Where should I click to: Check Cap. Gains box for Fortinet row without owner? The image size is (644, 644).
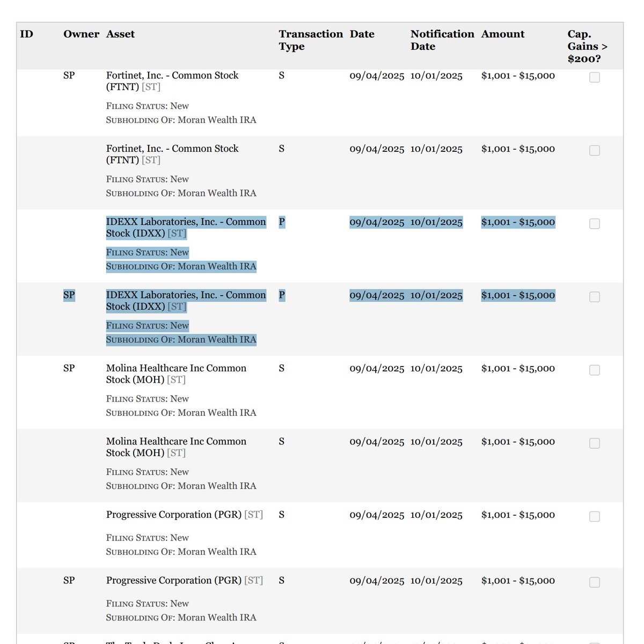(x=594, y=151)
